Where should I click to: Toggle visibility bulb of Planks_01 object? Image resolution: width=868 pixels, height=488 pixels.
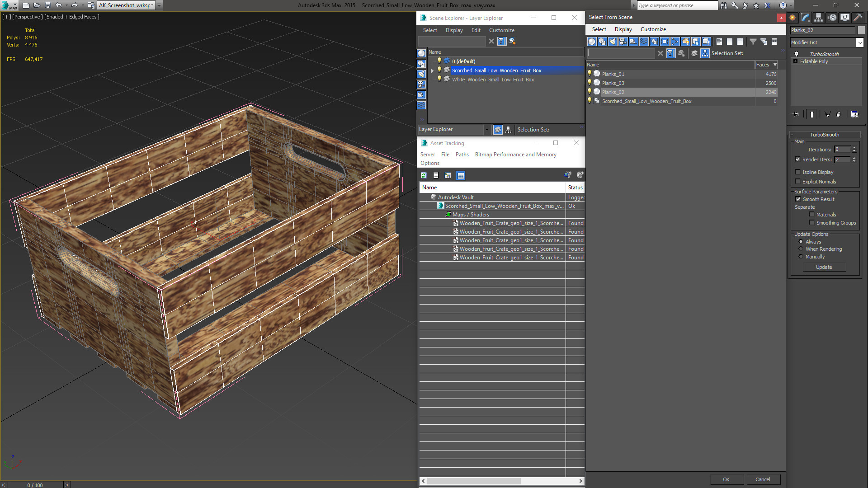coord(590,74)
